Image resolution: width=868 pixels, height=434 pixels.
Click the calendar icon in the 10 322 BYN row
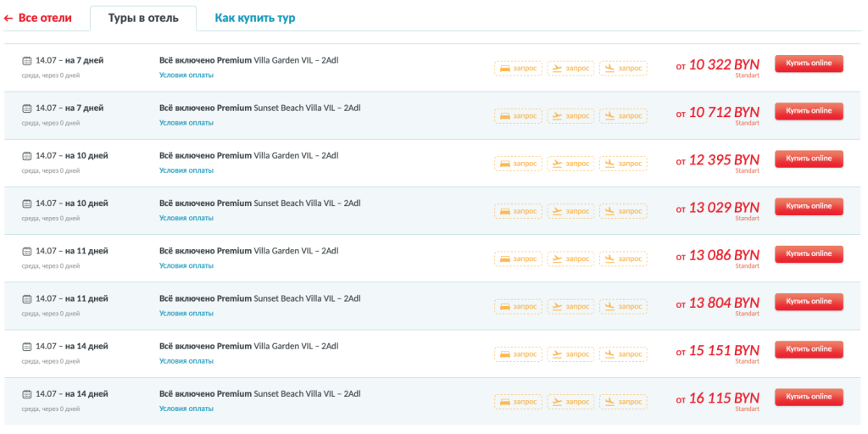pyautogui.click(x=27, y=61)
